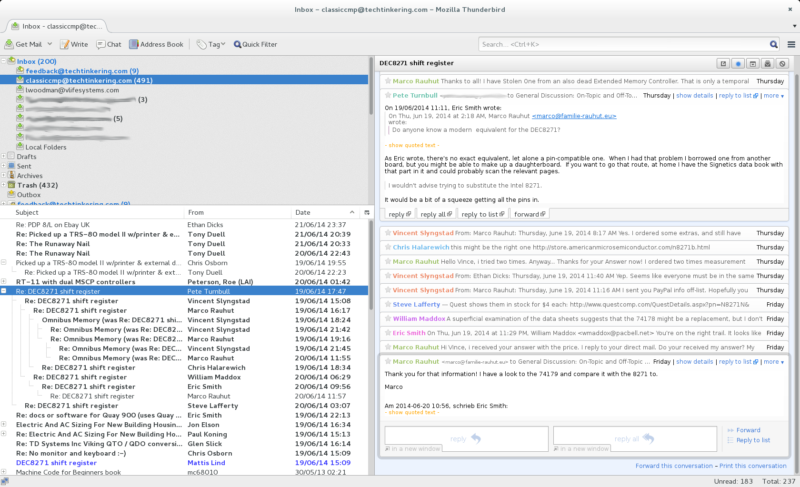The height and width of the screenshot is (487, 800).
Task: Expand the Drafts folder
Action: [4, 157]
